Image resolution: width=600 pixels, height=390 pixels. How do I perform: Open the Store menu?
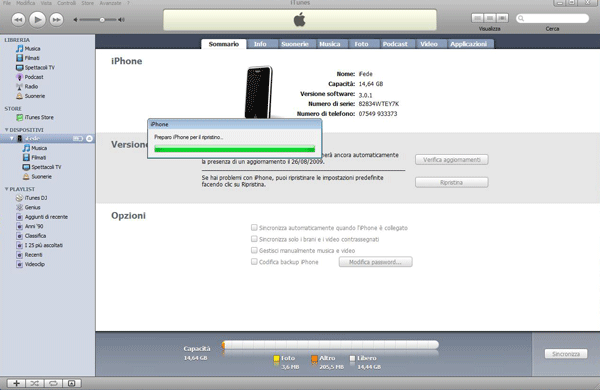tap(87, 3)
